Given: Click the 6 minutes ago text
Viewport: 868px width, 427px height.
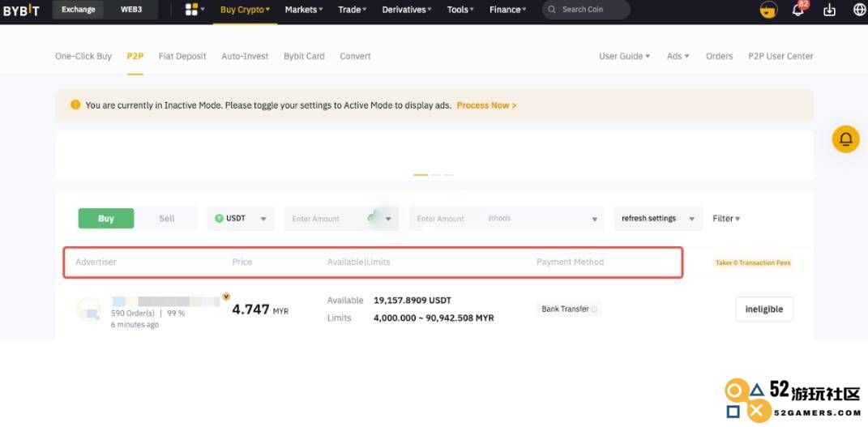Looking at the screenshot, I should pos(135,325).
